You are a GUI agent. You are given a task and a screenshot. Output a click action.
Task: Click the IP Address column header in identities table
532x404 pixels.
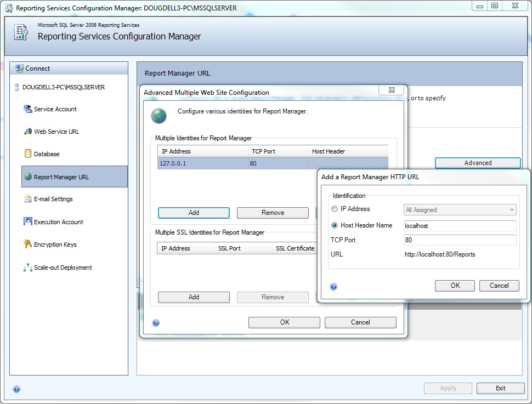tap(202, 151)
